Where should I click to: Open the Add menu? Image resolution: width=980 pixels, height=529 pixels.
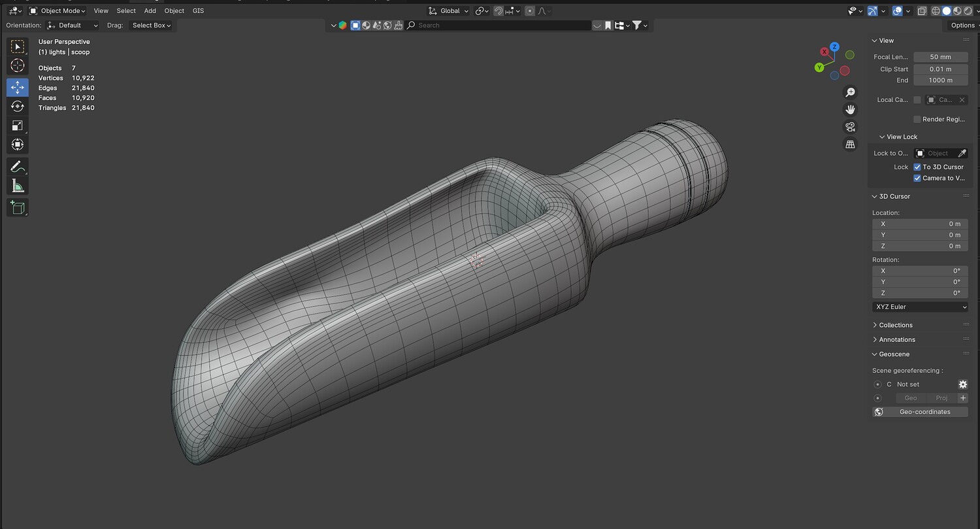coord(150,10)
